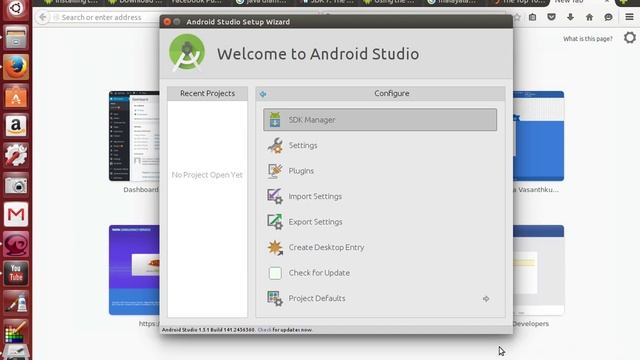The height and width of the screenshot is (360, 640).
Task: Click What is this page? link
Action: pyautogui.click(x=588, y=39)
